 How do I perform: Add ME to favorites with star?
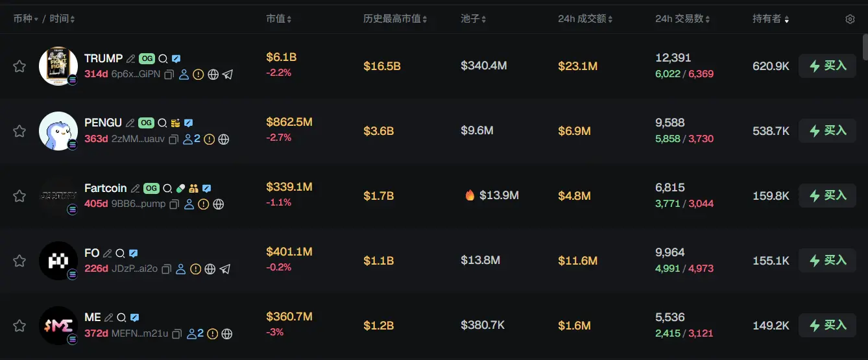pos(19,326)
